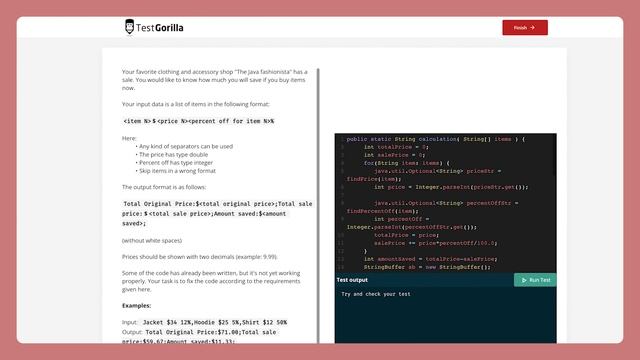Image resolution: width=640 pixels, height=360 pixels.
Task: Click the Test output console area
Action: 445,315
